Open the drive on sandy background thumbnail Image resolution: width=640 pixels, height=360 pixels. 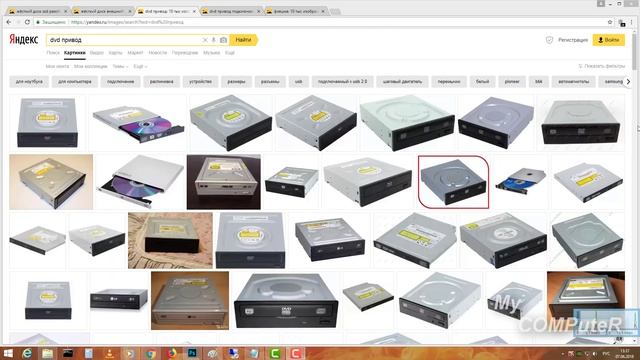pos(170,240)
